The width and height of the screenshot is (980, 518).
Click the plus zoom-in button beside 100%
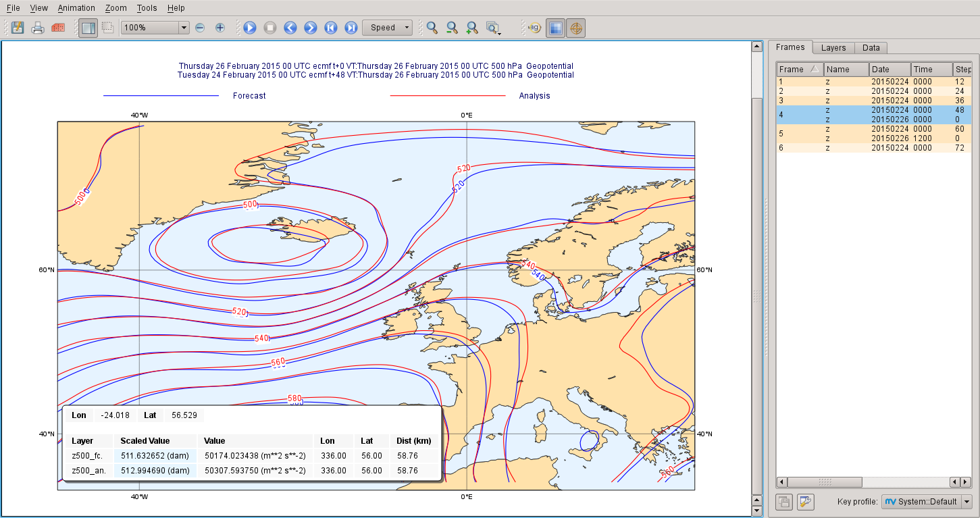pos(220,28)
